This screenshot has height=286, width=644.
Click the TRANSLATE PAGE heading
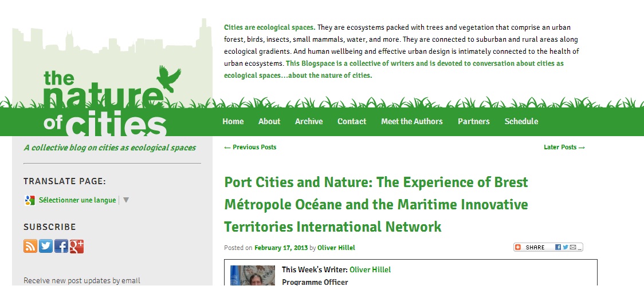65,181
